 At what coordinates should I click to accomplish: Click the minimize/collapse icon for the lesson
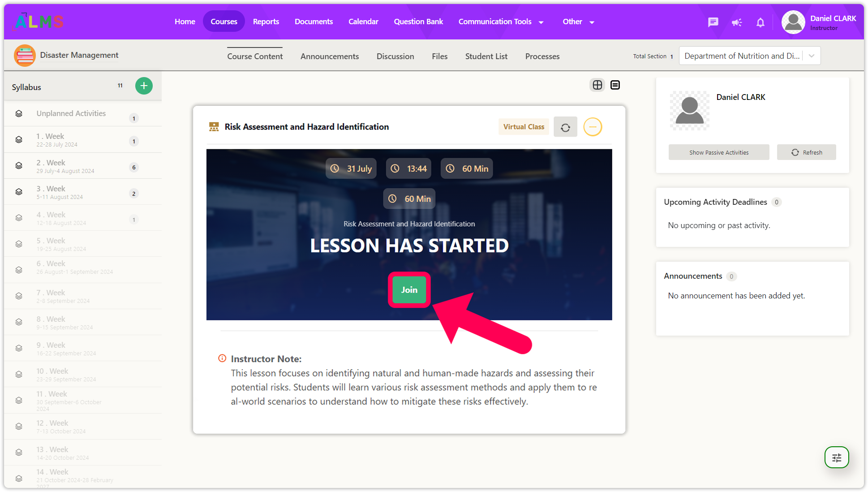point(592,127)
